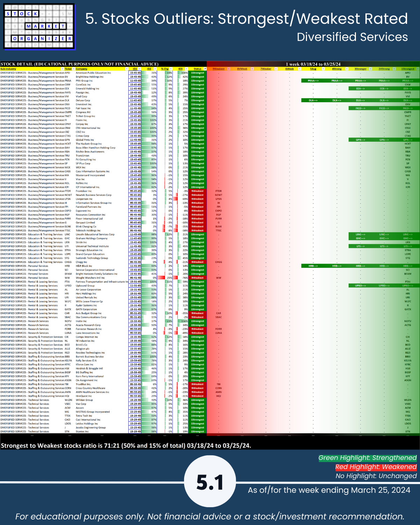Viewport: 420px width, 525px height.
Task: Open the 2VStrong column filter dropdown
Action: point(394,69)
